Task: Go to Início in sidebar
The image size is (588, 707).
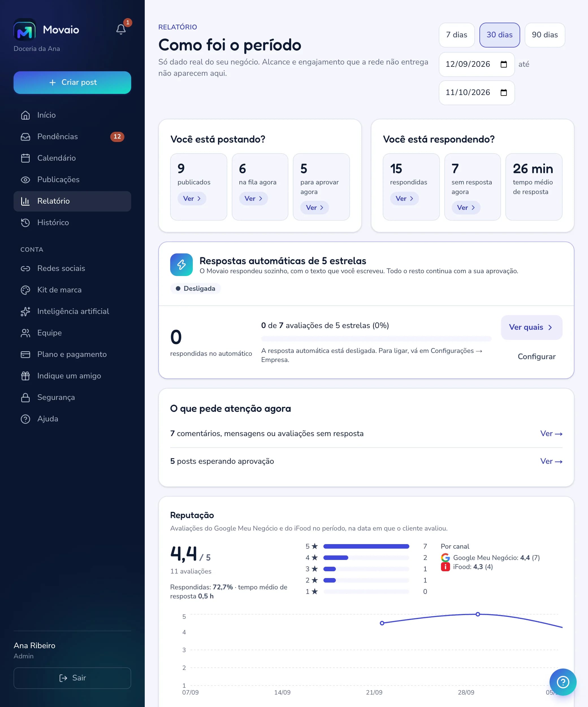Action: 72,115
